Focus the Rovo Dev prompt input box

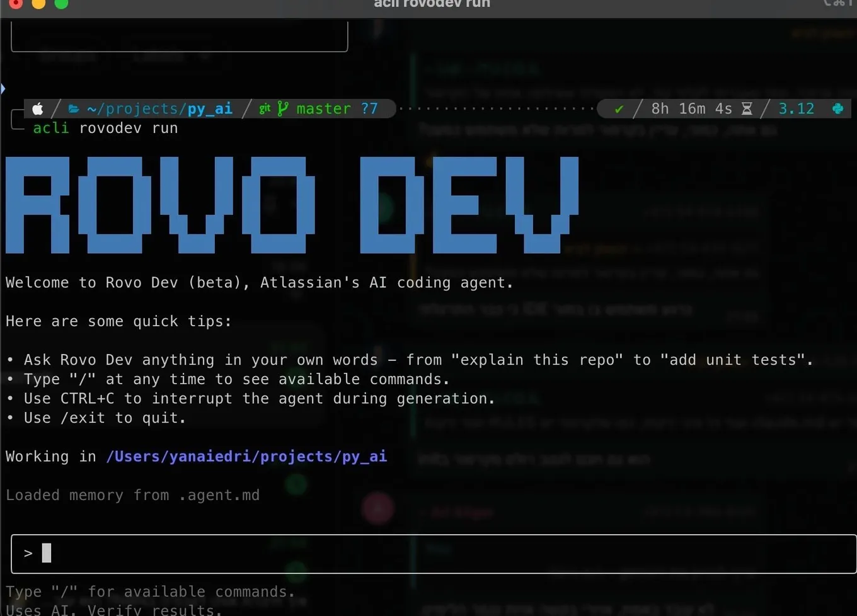pyautogui.click(x=434, y=554)
